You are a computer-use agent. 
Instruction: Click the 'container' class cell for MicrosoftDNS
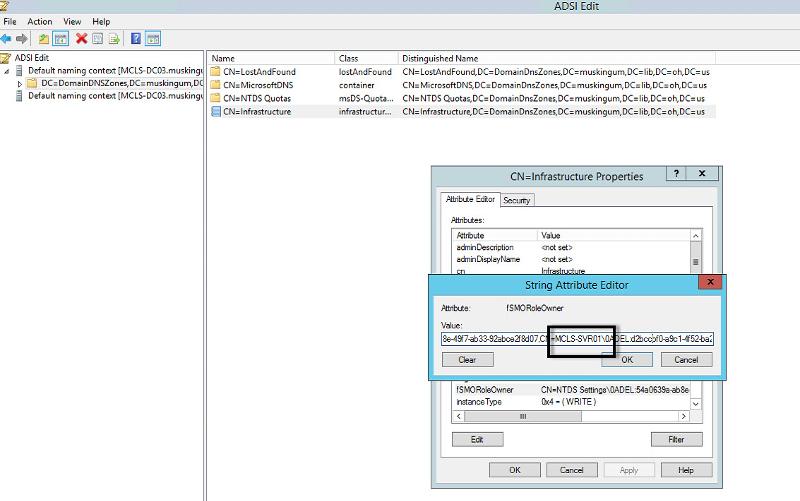coord(357,85)
